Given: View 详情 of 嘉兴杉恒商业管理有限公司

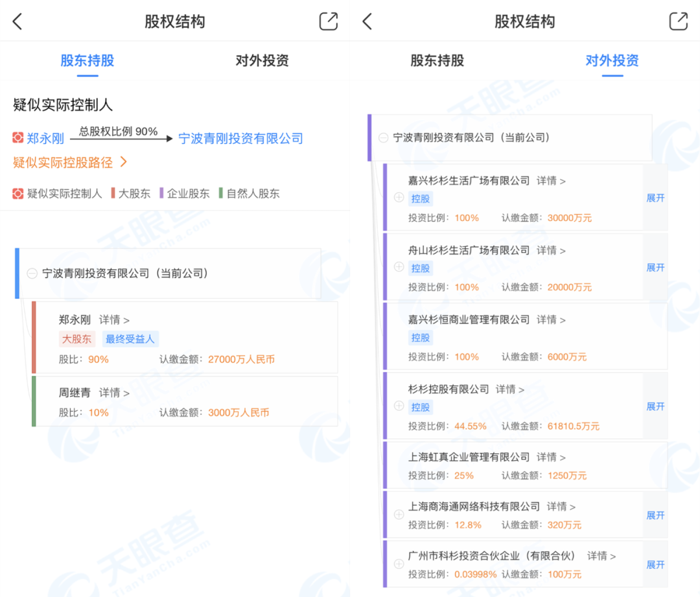Looking at the screenshot, I should tap(552, 320).
